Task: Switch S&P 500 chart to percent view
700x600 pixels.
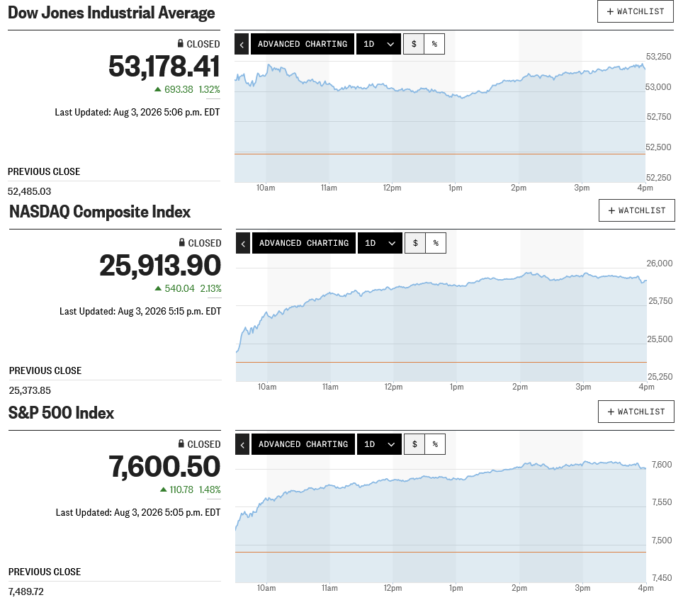Action: (x=435, y=444)
